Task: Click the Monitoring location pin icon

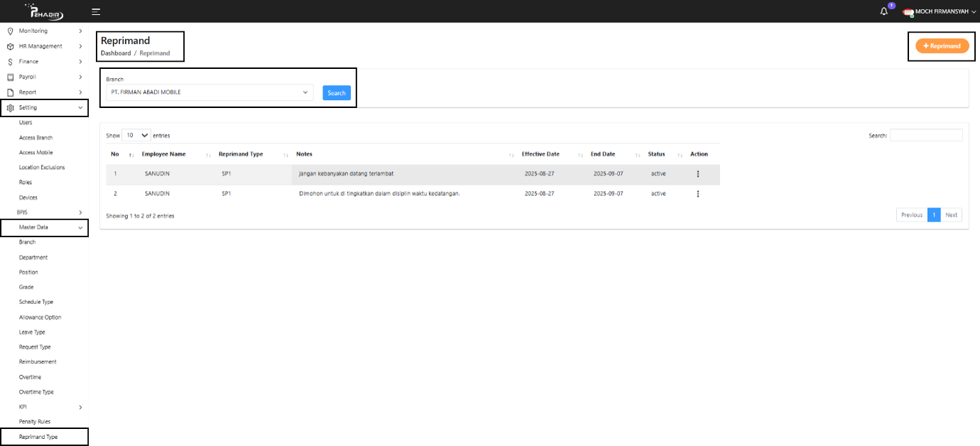Action: 11,31
